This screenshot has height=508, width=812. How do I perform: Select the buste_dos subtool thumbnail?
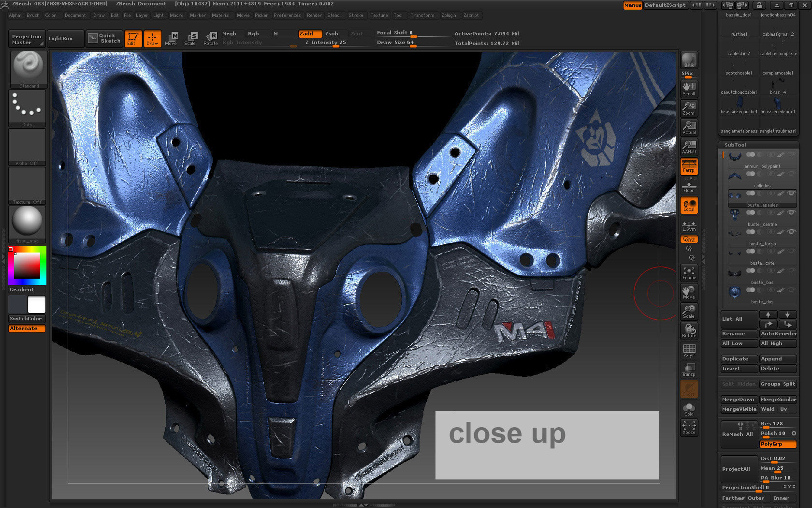735,292
